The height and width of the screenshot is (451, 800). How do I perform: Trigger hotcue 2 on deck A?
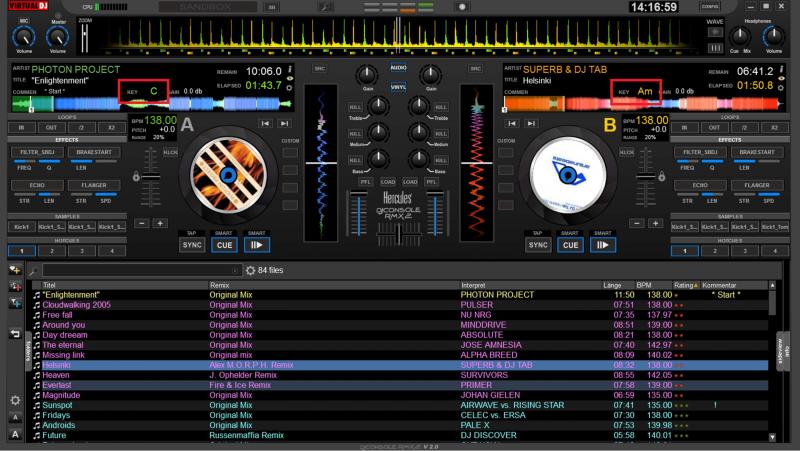[52, 250]
